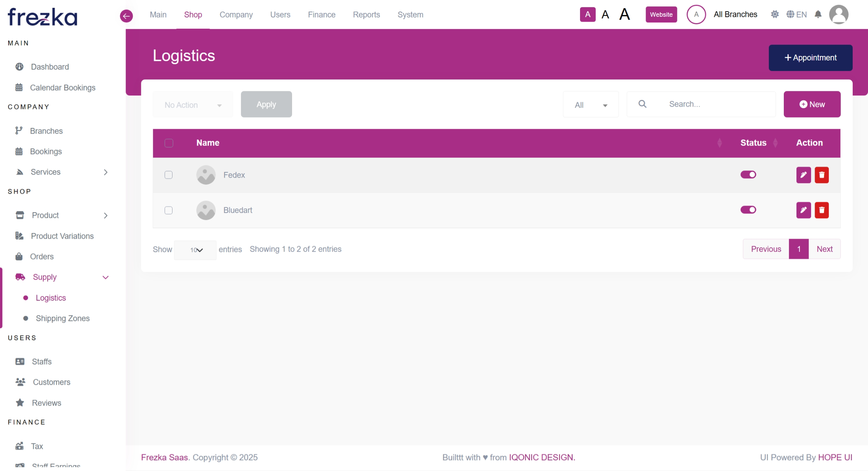This screenshot has height=471, width=868.
Task: Click the New logistics button
Action: click(x=812, y=104)
